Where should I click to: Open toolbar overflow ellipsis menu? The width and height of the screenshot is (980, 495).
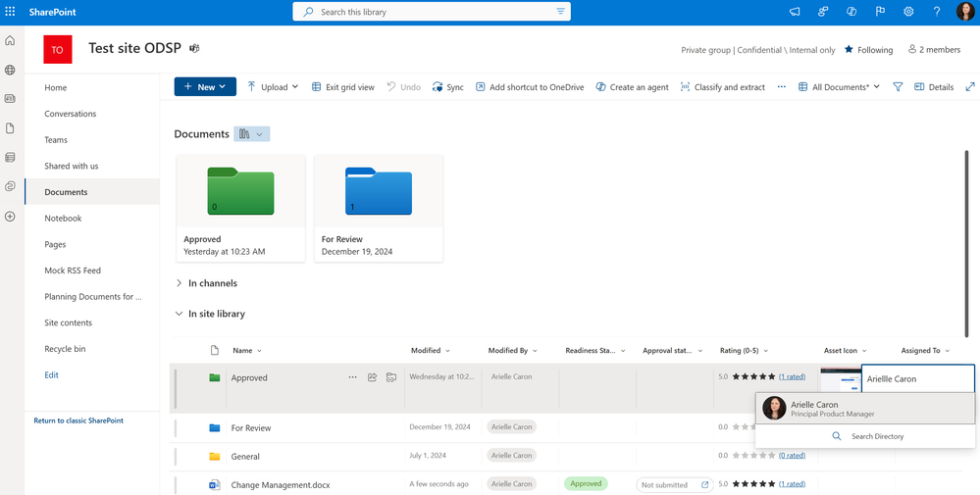(x=781, y=87)
